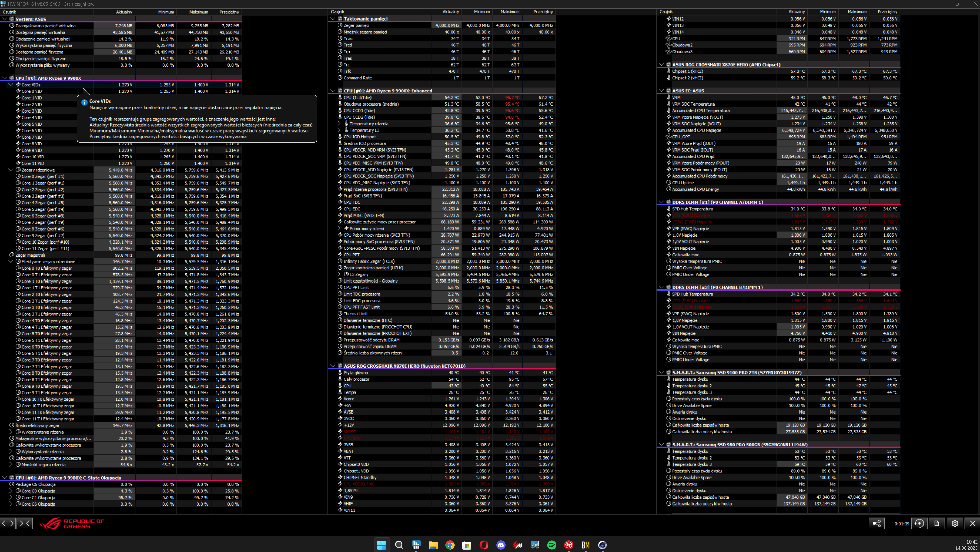Open the remote sharing network icon
Viewport: 980px width, 552px height.
[x=877, y=523]
